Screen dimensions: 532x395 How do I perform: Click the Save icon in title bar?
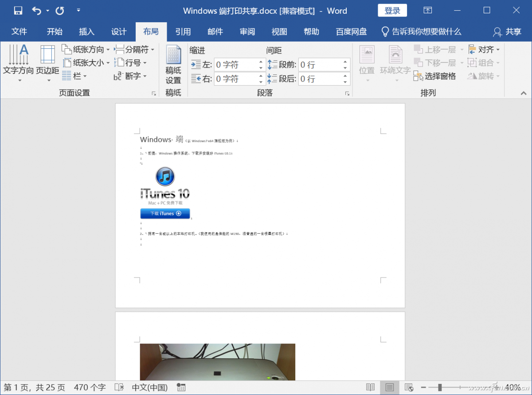18,11
